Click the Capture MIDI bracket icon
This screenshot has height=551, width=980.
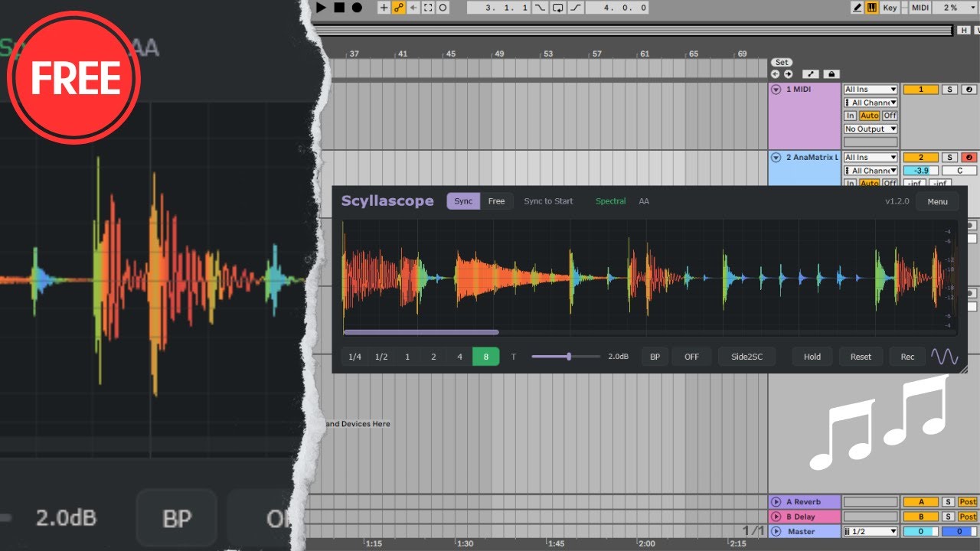[428, 8]
